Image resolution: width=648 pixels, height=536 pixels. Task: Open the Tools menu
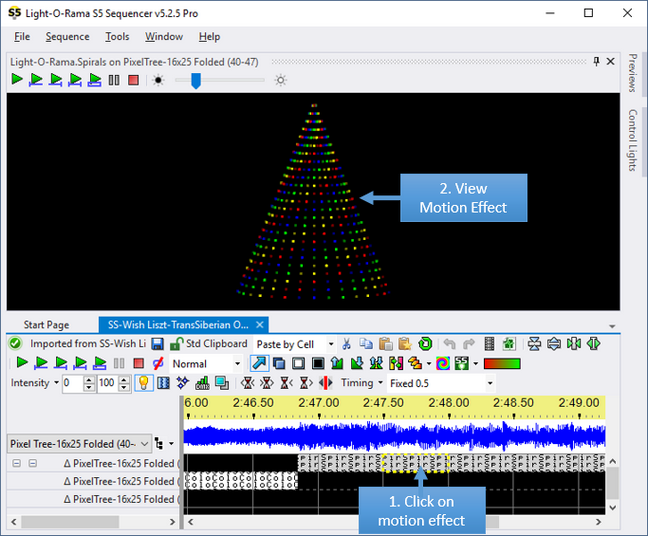117,37
